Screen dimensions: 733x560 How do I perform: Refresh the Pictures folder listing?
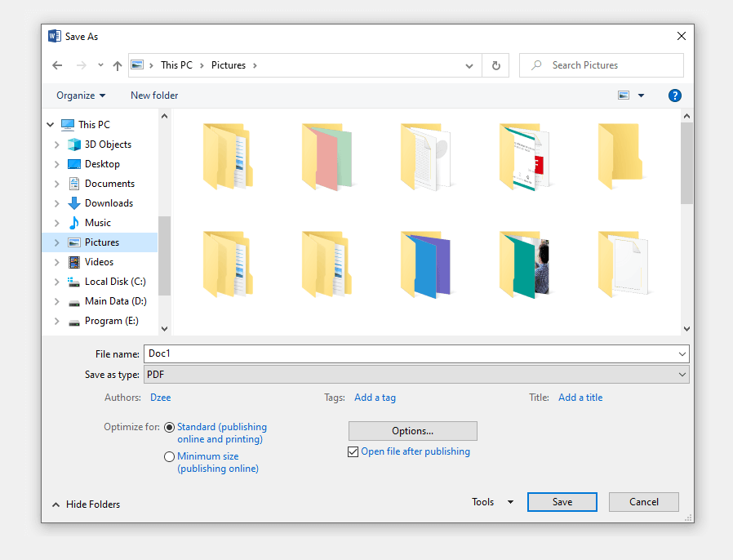tap(496, 65)
